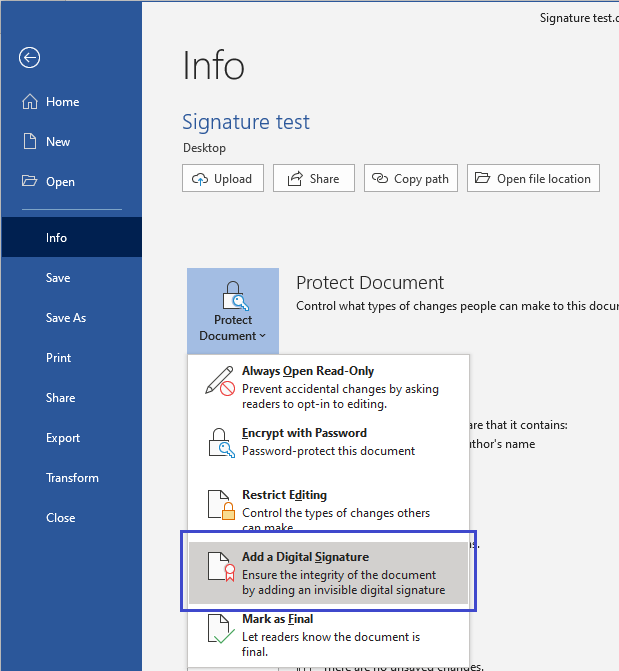Image resolution: width=619 pixels, height=671 pixels.
Task: Click the ribbon-badge Digital Signature icon
Action: 221,567
